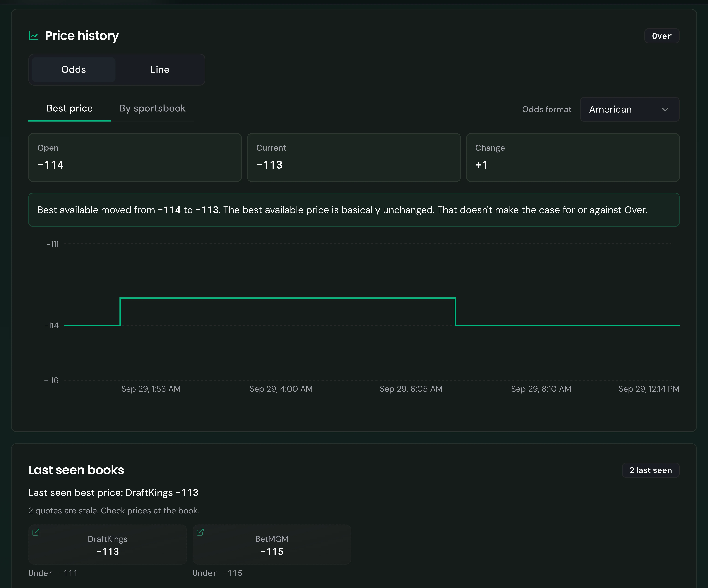Viewport: 708px width, 588px height.
Task: Click the Price history chart icon
Action: tap(34, 36)
